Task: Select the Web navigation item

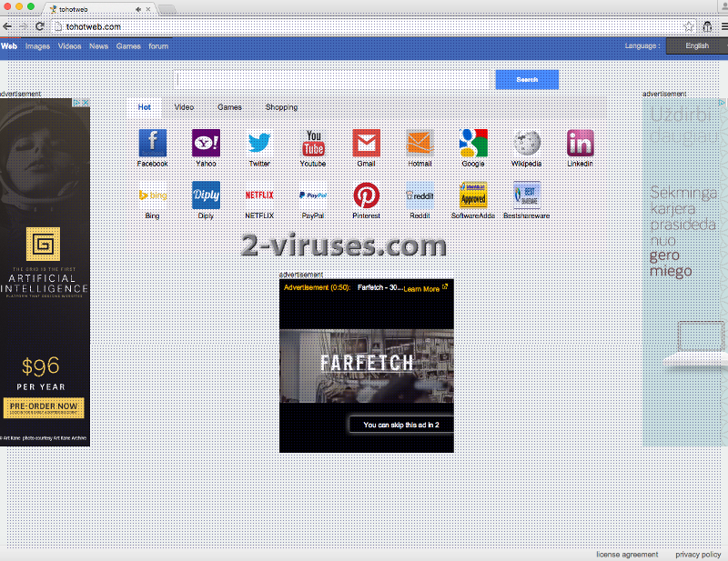Action: click(x=9, y=46)
